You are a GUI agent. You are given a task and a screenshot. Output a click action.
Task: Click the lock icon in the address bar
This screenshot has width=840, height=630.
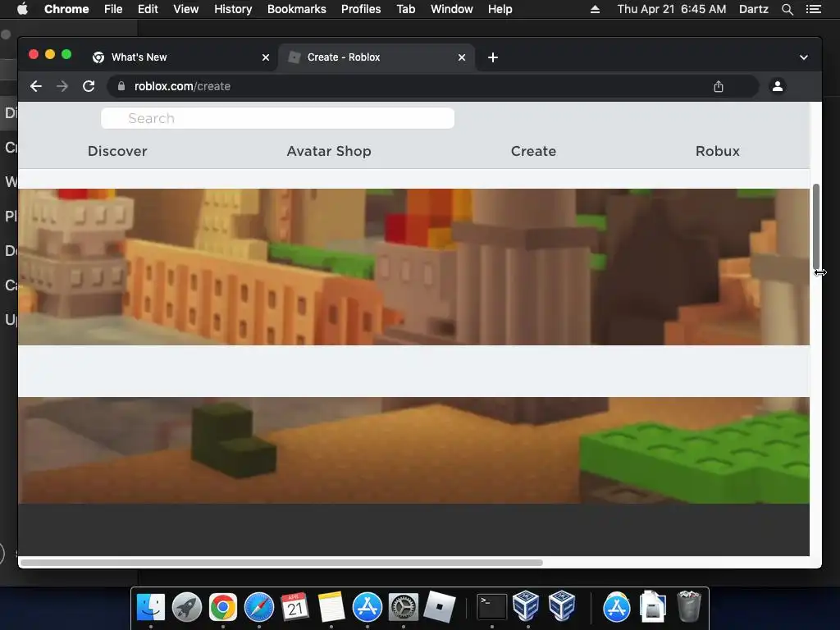(x=121, y=86)
